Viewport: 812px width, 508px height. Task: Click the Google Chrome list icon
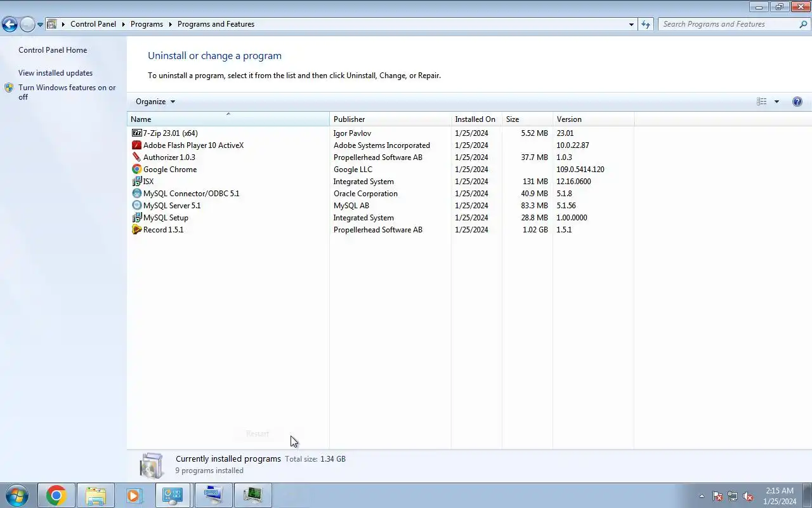137,170
